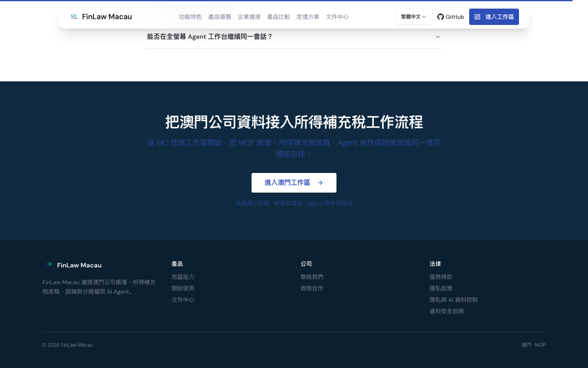Go to 功能特色 in the navigation

click(190, 17)
